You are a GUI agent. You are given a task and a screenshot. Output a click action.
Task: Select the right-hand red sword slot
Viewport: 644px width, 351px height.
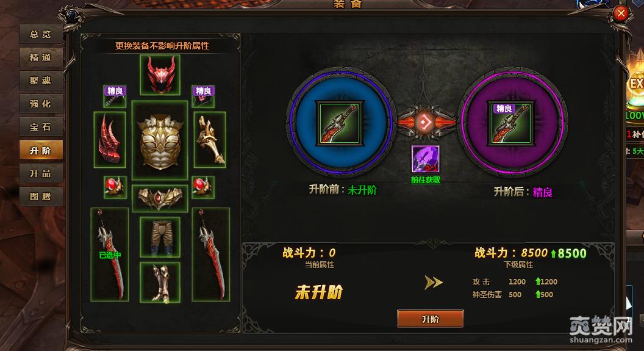tap(210, 255)
